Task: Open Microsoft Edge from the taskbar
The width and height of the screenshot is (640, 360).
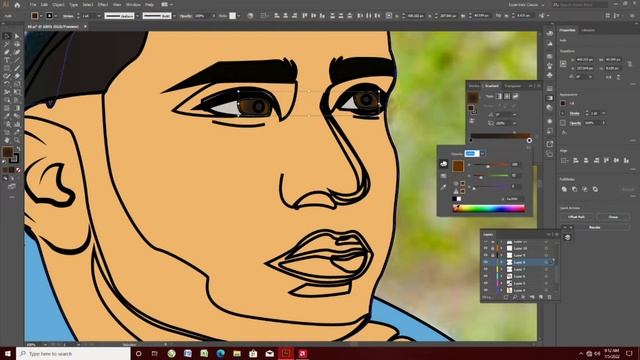Action: coord(220,353)
